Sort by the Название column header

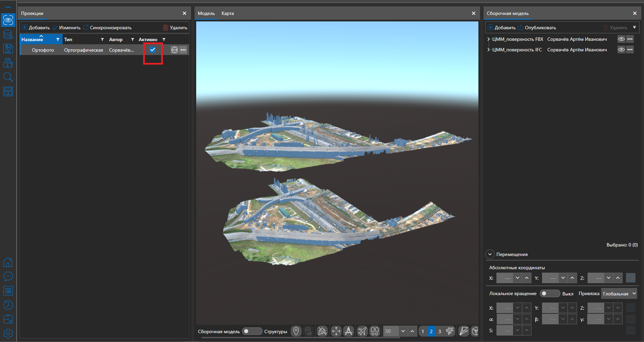pos(32,39)
